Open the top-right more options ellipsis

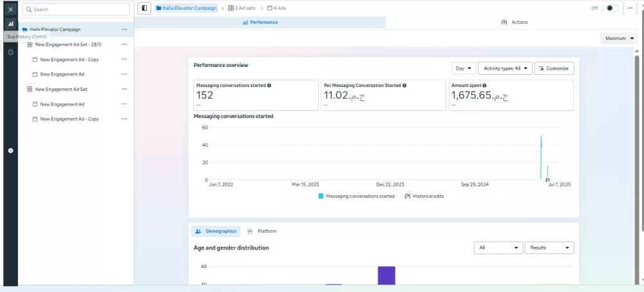tap(630, 8)
